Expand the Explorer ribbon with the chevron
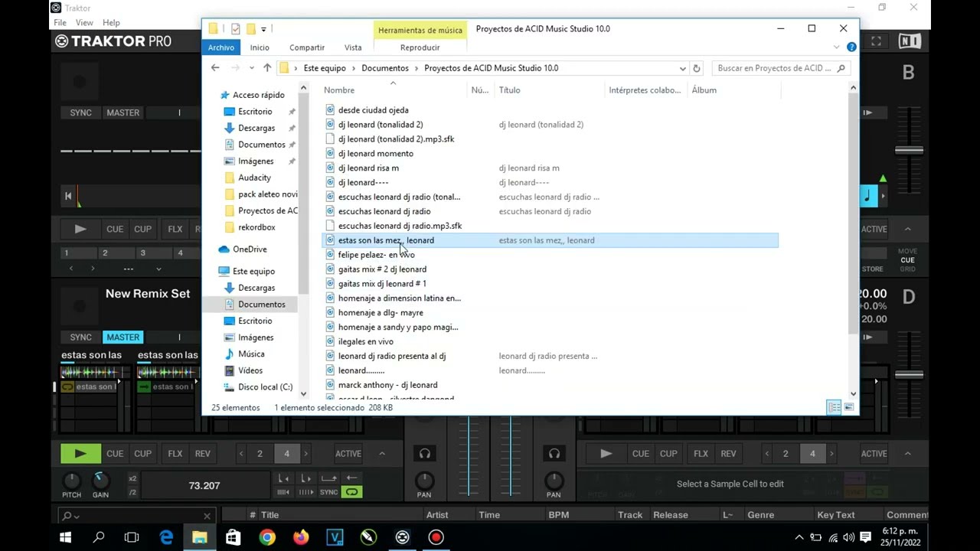980x551 pixels. point(837,47)
